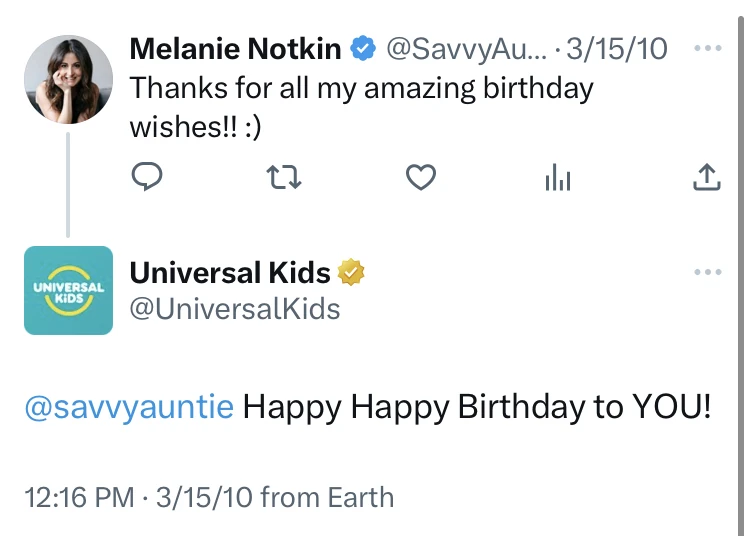Viewport: 750px width, 536px height.
Task: View analytics for Melanie's tweet
Action: point(558,178)
